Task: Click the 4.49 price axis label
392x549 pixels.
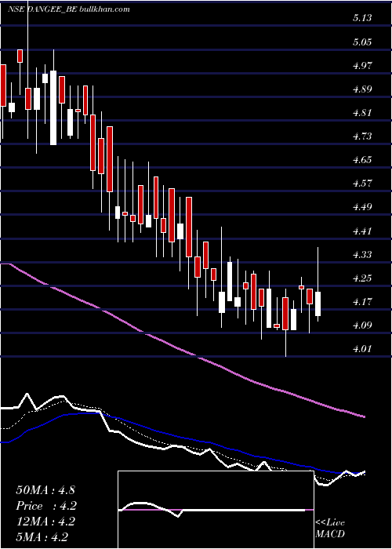Action: coord(362,207)
